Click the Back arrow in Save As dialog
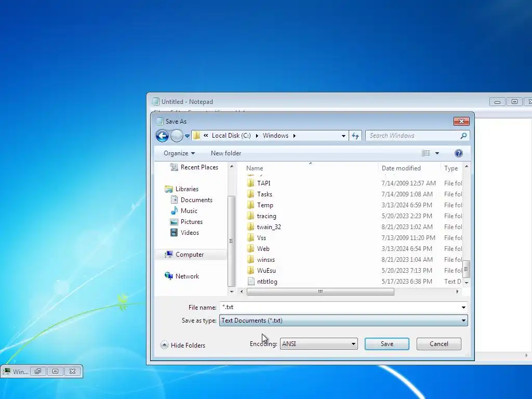The image size is (532, 399). pos(162,136)
